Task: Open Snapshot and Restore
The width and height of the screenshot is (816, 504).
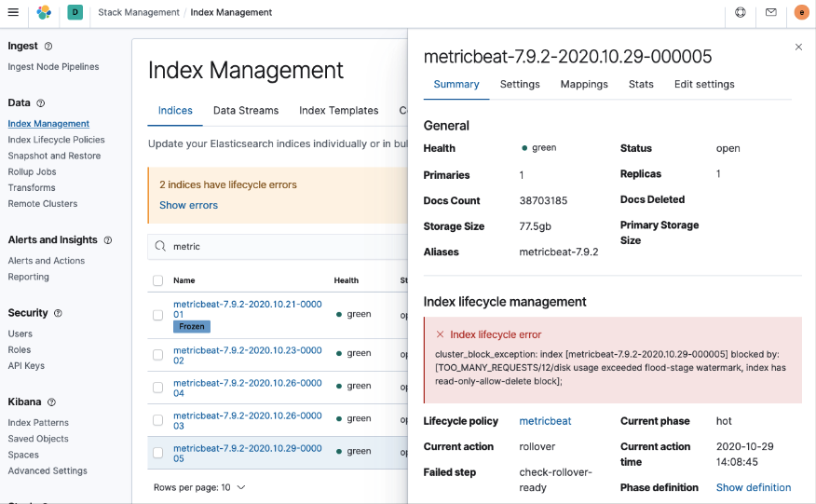Action: tap(54, 156)
